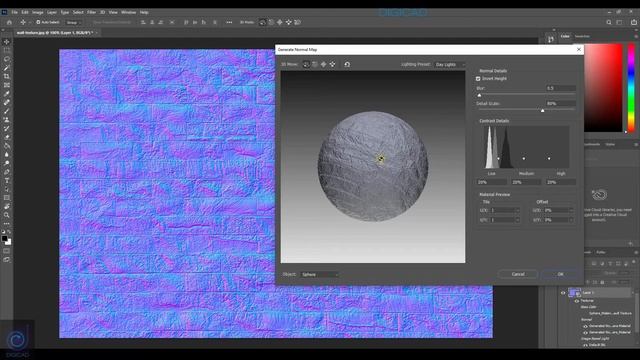The width and height of the screenshot is (640, 360).
Task: Open the Filter menu
Action: pos(91,12)
